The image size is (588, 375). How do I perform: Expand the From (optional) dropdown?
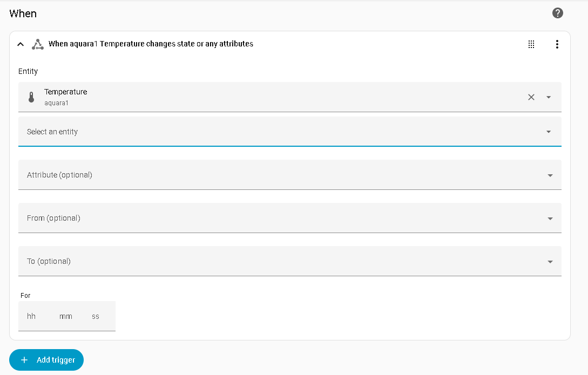[290, 218]
